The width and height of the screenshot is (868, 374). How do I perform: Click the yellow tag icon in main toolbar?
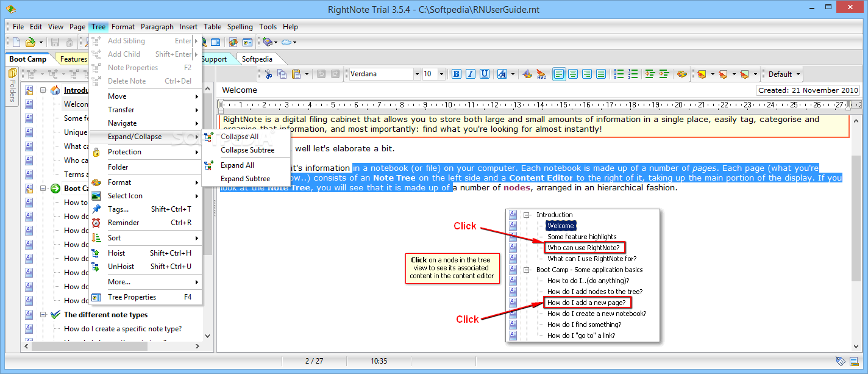[x=266, y=42]
